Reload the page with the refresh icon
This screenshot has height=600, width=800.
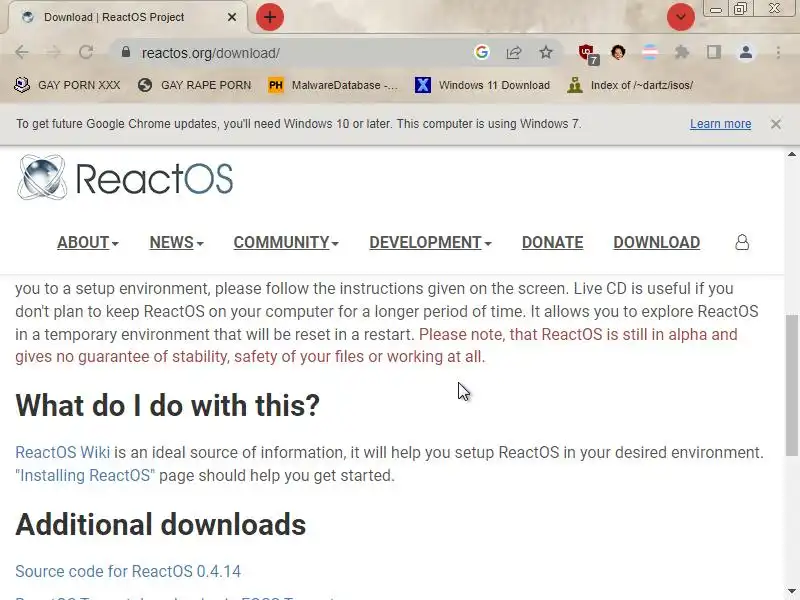click(x=86, y=52)
